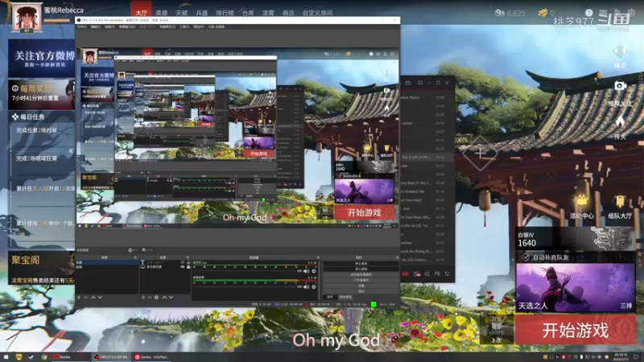
Task: Open 组队大厅 team hall icon
Action: (620, 207)
